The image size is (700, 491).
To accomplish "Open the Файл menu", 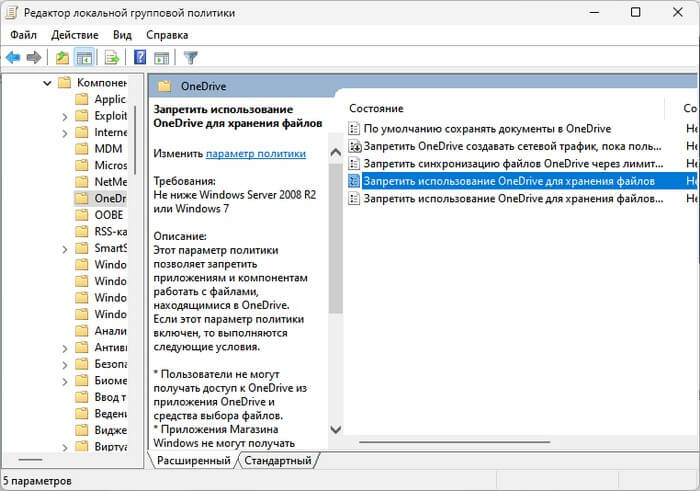I will coord(24,35).
